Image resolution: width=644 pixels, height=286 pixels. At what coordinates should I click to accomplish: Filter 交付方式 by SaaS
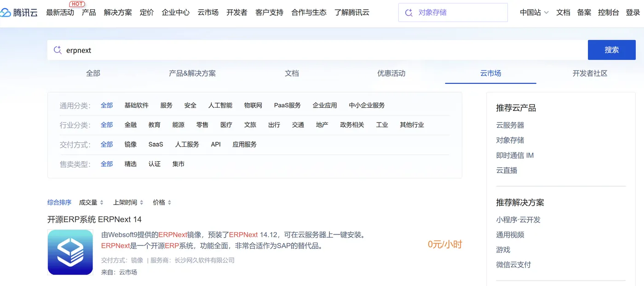pyautogui.click(x=156, y=145)
